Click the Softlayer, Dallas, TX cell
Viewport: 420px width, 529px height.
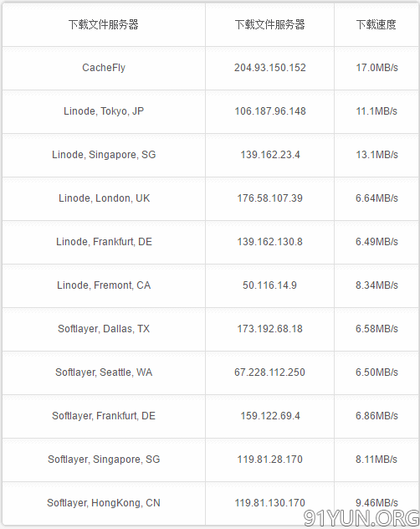coord(104,329)
